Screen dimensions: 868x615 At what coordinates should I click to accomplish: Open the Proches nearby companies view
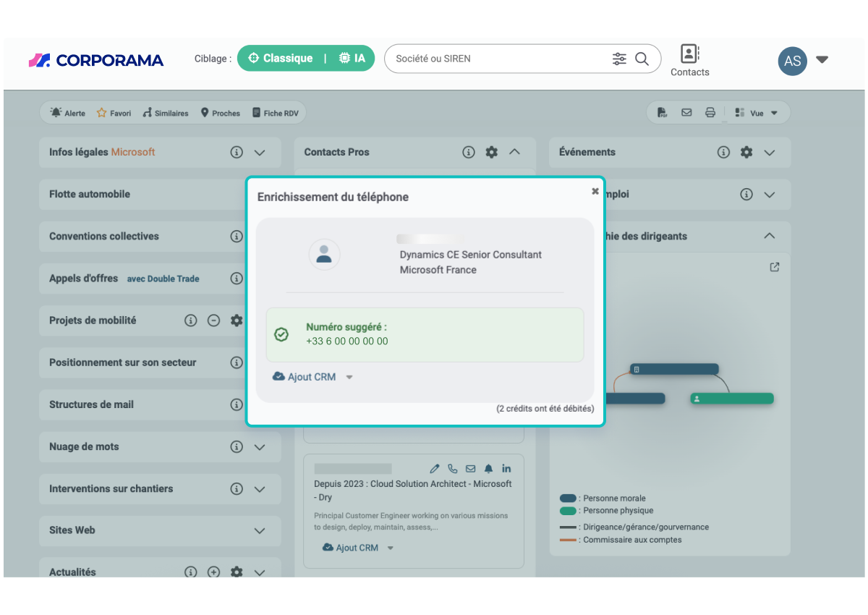[x=221, y=113]
